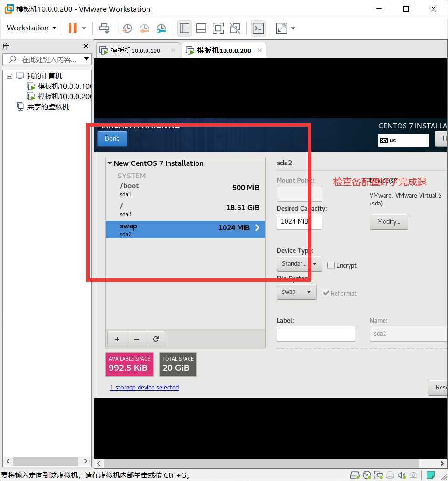
Task: Select 模板机10.0.0.200 in the library tree
Action: 59,96
